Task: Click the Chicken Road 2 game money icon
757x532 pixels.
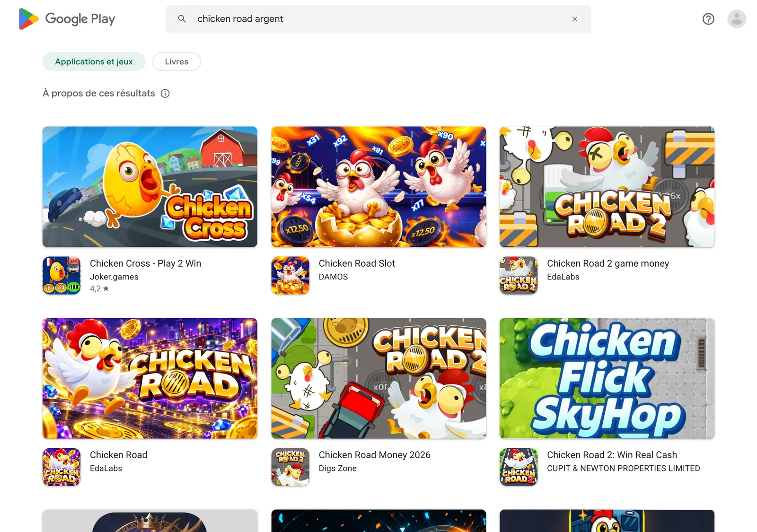Action: (519, 276)
